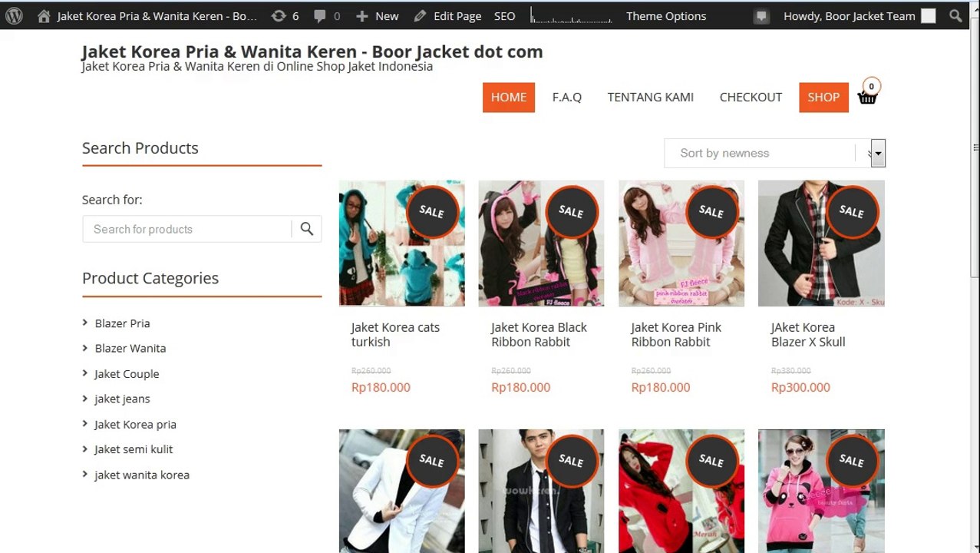This screenshot has width=980, height=553.
Task: Open the SHOP menu item
Action: [x=823, y=98]
